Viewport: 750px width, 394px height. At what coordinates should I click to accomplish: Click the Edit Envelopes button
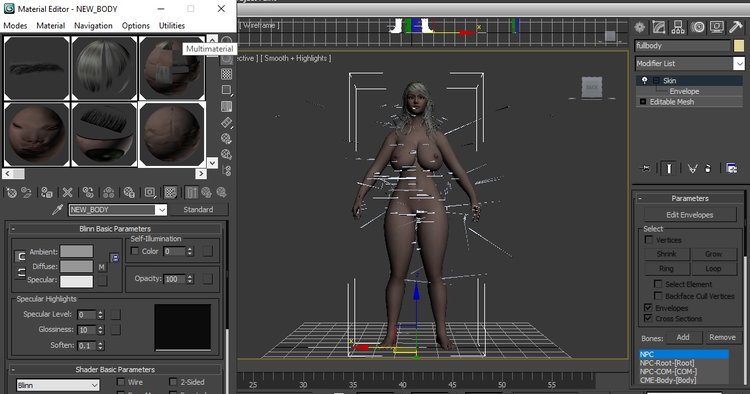(690, 215)
